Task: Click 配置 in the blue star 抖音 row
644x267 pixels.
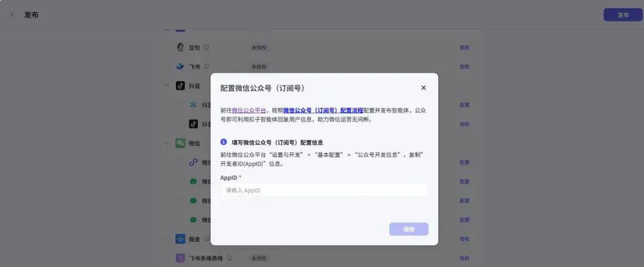Action: click(x=465, y=105)
